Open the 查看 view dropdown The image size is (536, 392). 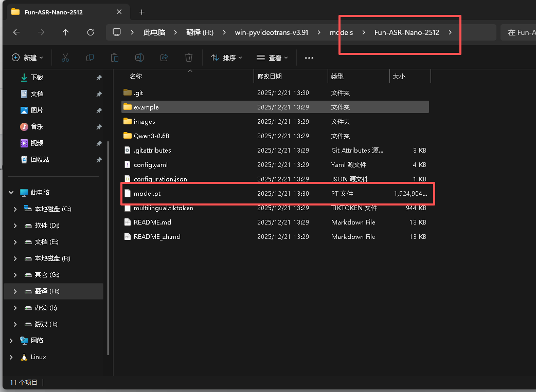tap(272, 58)
